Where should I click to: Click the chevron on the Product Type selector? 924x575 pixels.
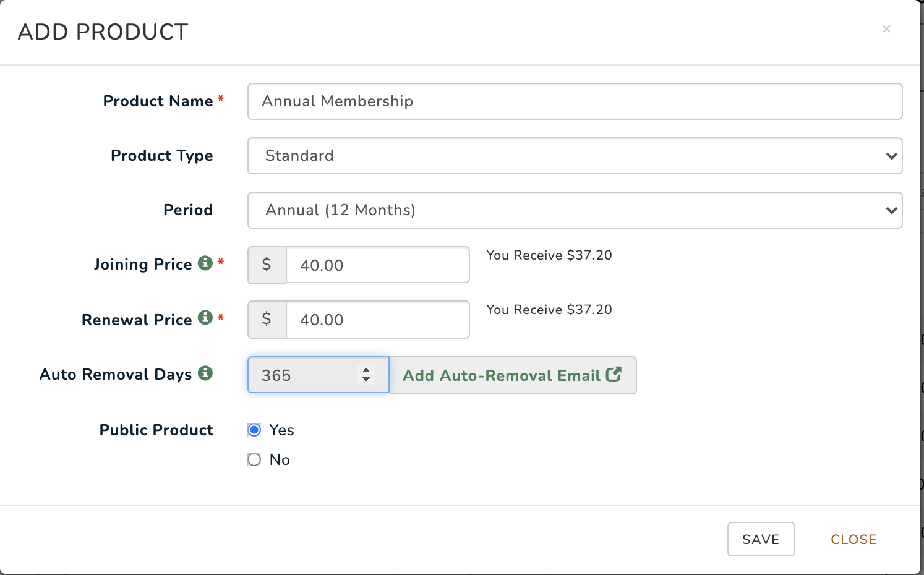pyautogui.click(x=891, y=156)
